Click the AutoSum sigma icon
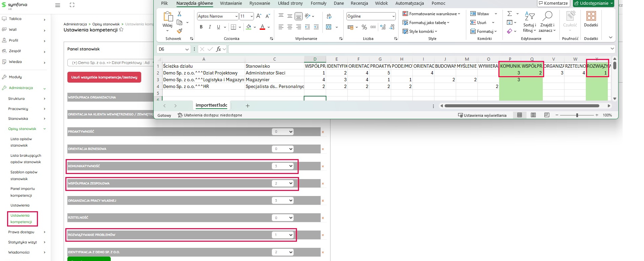Viewport: 644px width, 261px height. tap(510, 14)
